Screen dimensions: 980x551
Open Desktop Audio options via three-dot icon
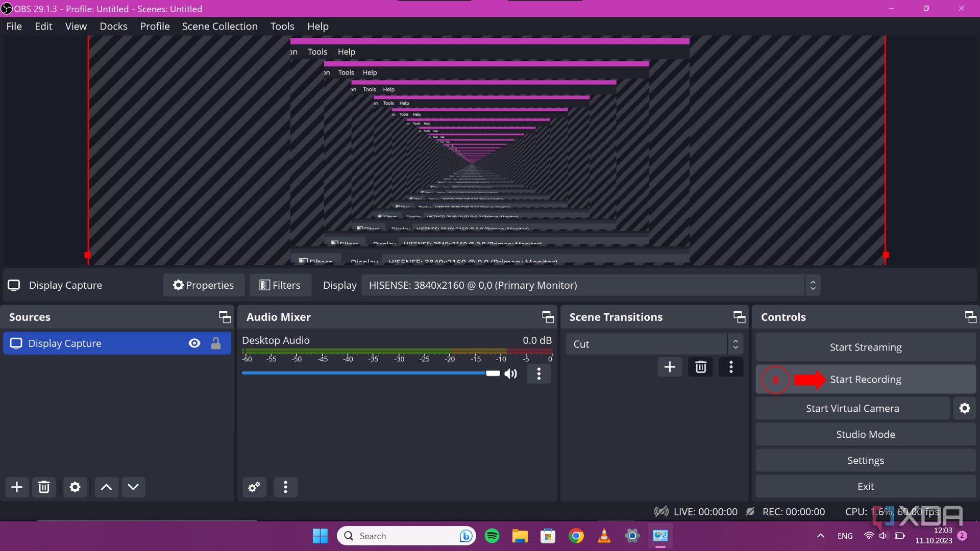click(538, 373)
